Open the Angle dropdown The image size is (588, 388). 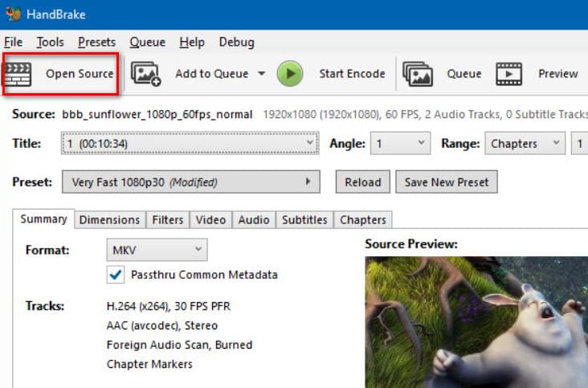pyautogui.click(x=401, y=144)
